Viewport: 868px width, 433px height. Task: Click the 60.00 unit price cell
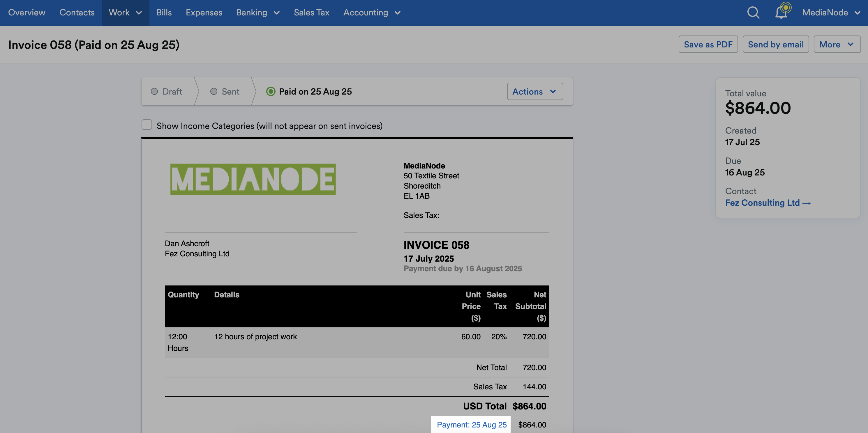(471, 337)
